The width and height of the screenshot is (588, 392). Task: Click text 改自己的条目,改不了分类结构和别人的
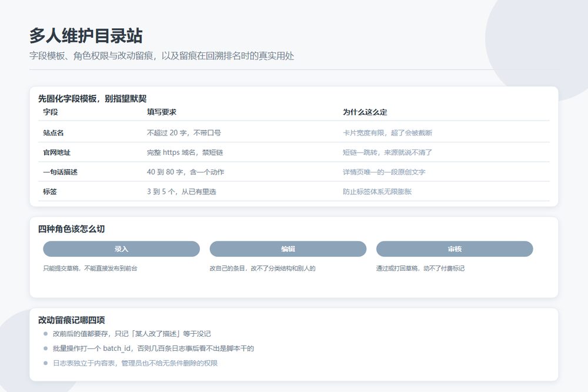(x=262, y=268)
